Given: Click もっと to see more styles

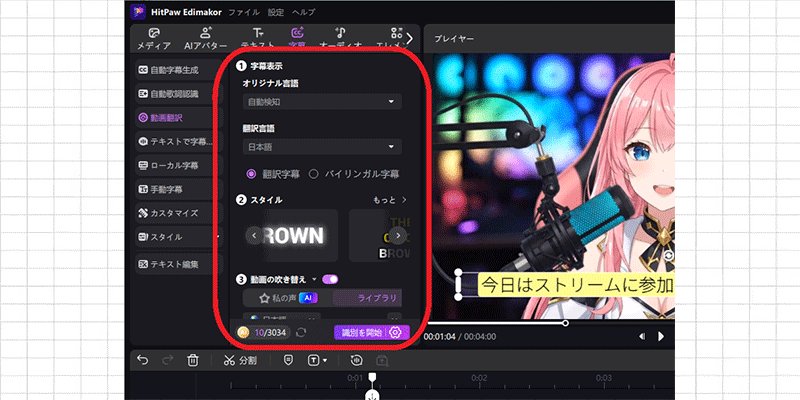Looking at the screenshot, I should coord(390,200).
